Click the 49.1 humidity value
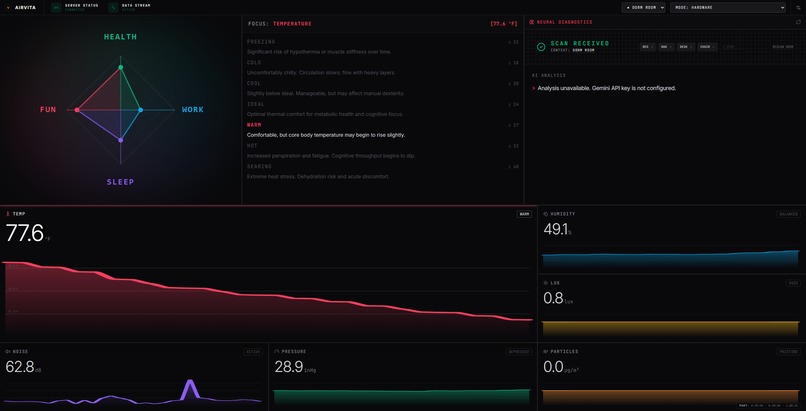Screen dimensions: 806x411 click(x=555, y=230)
